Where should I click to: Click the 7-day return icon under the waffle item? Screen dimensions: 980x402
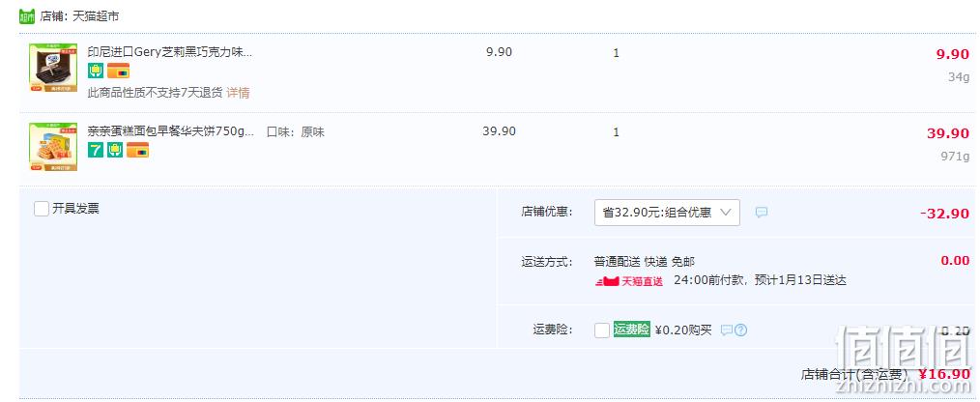point(95,150)
